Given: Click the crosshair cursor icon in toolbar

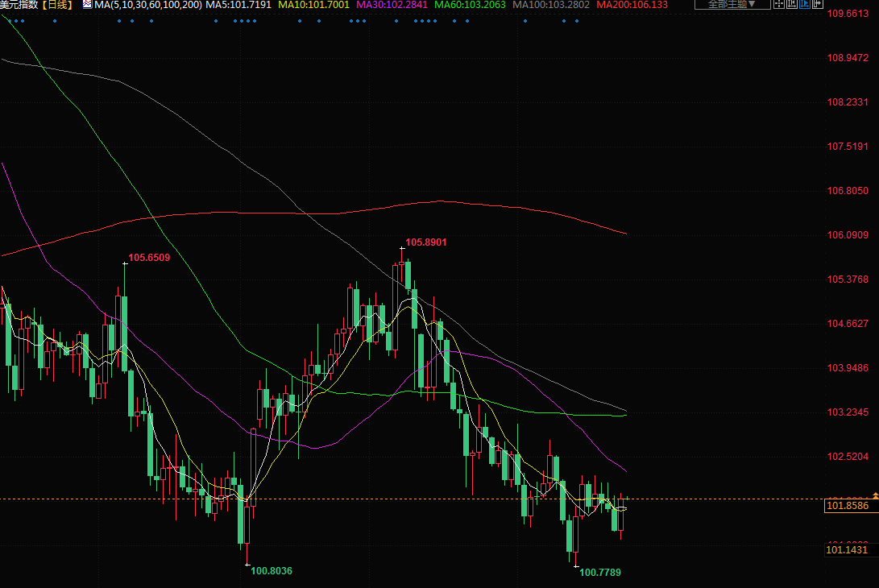Looking at the screenshot, I should point(779,5).
